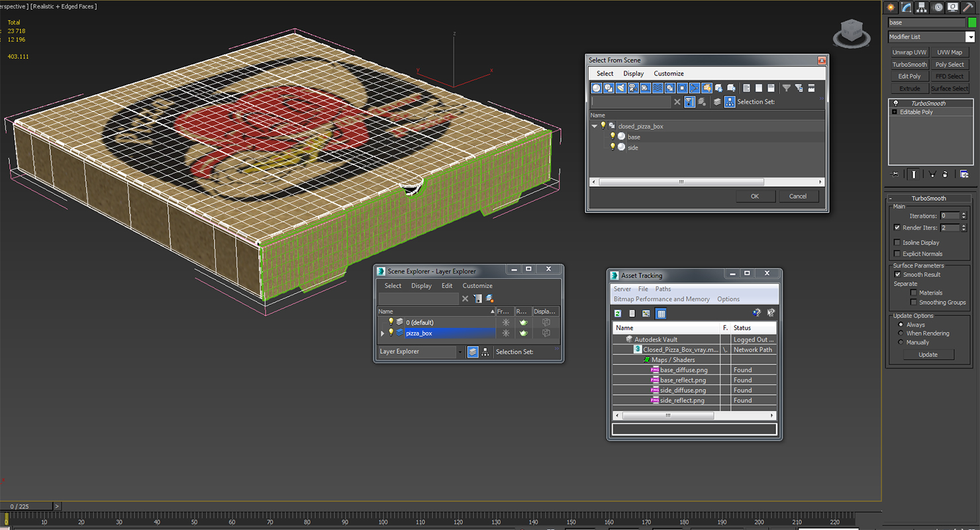The image size is (980, 530).
Task: Enable Separate by Materials checkbox
Action: point(914,292)
